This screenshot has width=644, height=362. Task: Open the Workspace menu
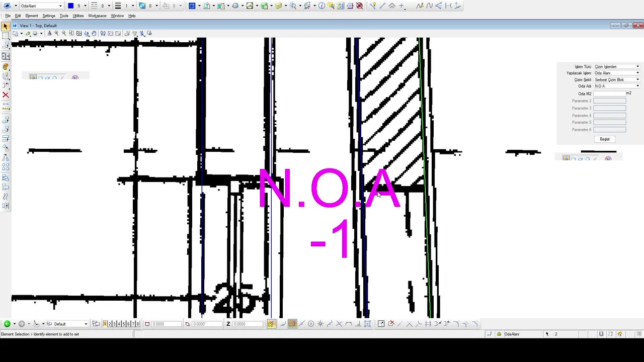97,16
